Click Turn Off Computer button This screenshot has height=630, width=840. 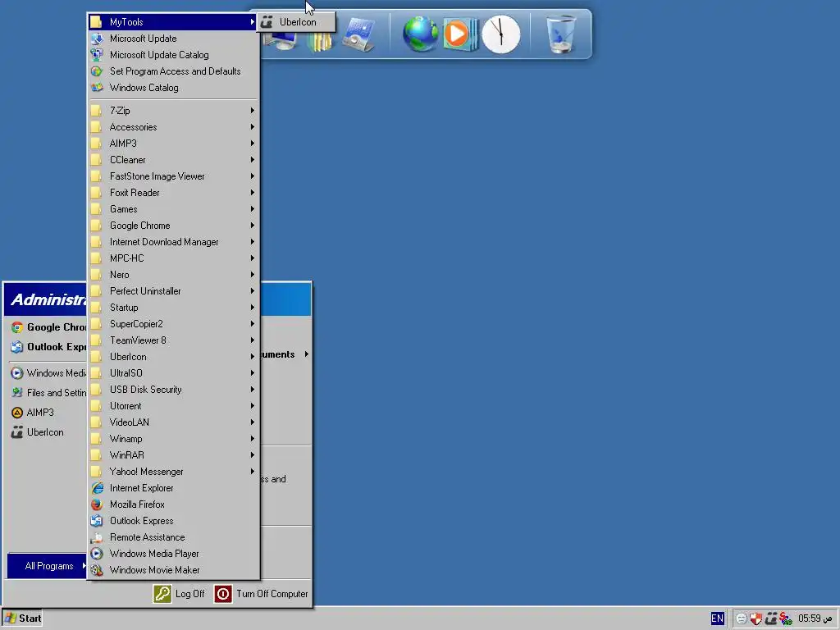pyautogui.click(x=262, y=594)
